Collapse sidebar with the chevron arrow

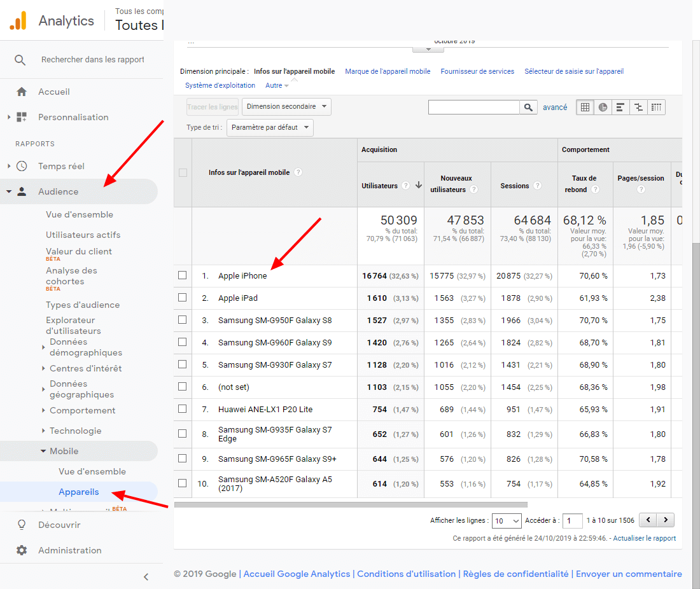[x=146, y=577]
